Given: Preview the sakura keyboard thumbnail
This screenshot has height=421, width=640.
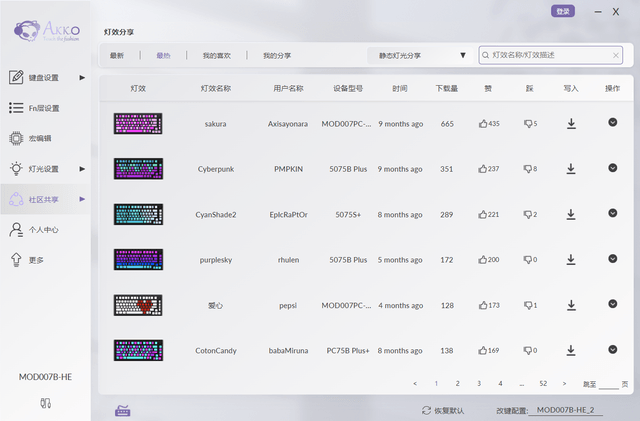Looking at the screenshot, I should [138, 123].
